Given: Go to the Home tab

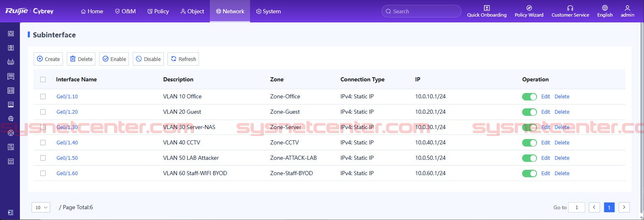Looking at the screenshot, I should 92,11.
